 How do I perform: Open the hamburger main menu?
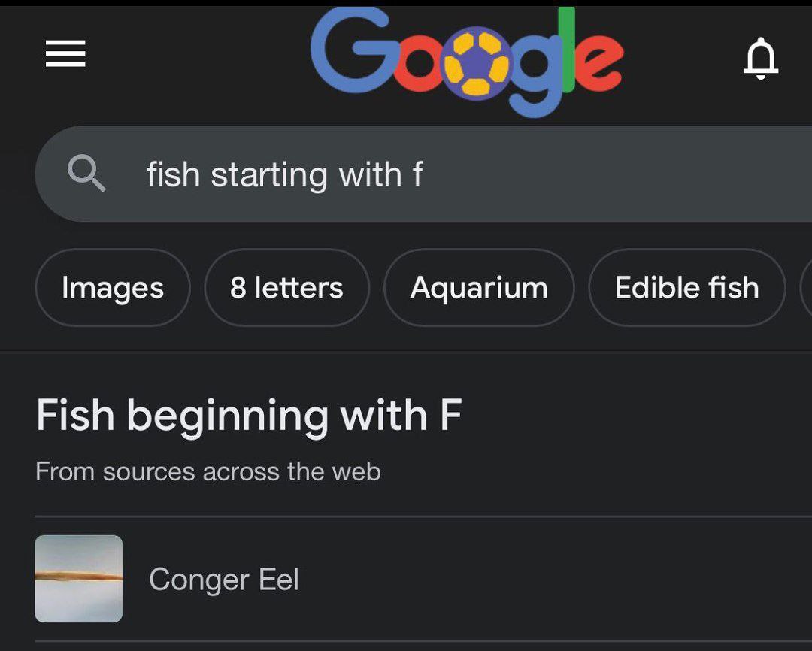tap(65, 54)
